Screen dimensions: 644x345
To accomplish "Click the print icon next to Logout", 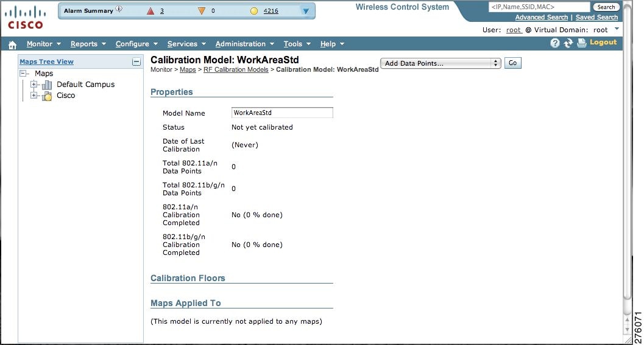I will [x=582, y=43].
